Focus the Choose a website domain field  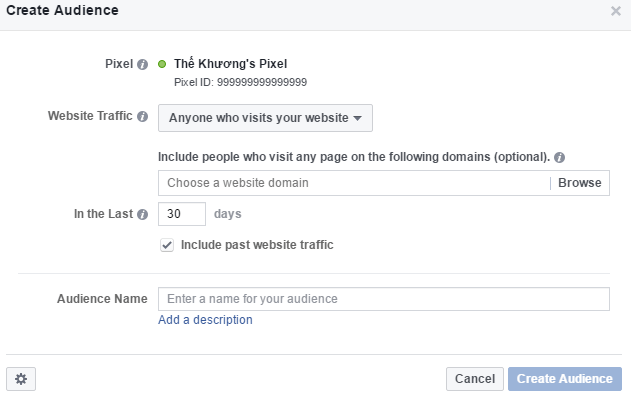tap(352, 183)
